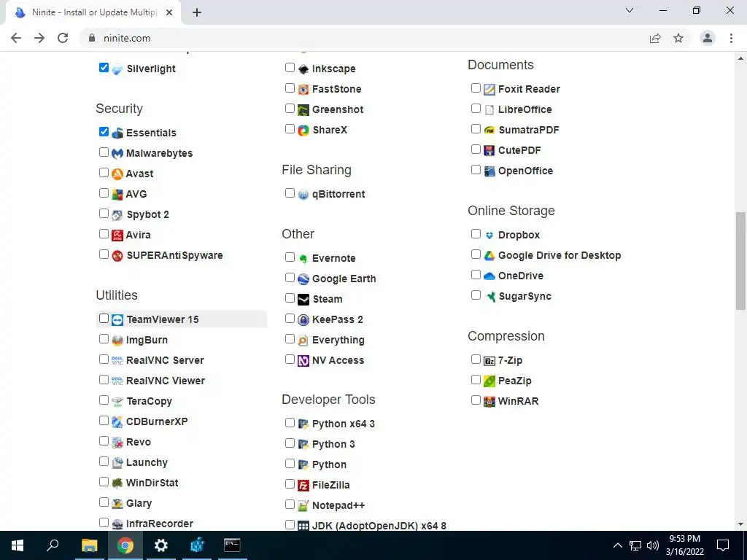
Task: Click the 7-Zip icon
Action: [489, 361]
